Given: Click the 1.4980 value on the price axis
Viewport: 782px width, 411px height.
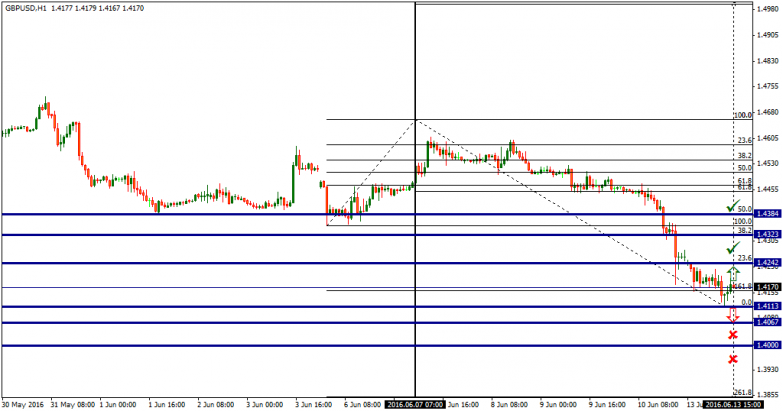Looking at the screenshot, I should pyautogui.click(x=768, y=9).
